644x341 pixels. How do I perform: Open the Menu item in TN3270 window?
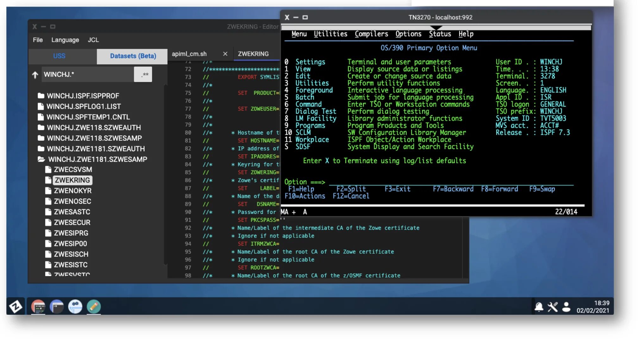click(299, 34)
